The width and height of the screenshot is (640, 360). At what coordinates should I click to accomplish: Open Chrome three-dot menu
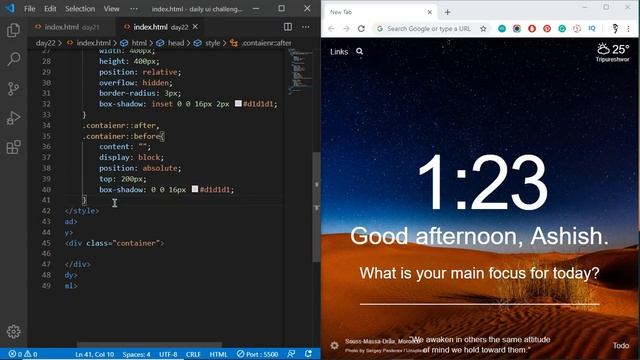click(x=629, y=29)
